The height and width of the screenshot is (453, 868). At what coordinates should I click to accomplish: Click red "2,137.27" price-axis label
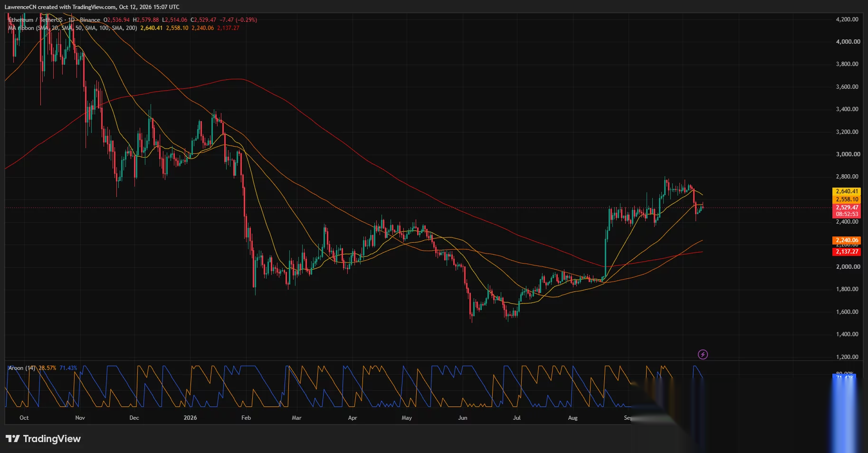coord(847,252)
